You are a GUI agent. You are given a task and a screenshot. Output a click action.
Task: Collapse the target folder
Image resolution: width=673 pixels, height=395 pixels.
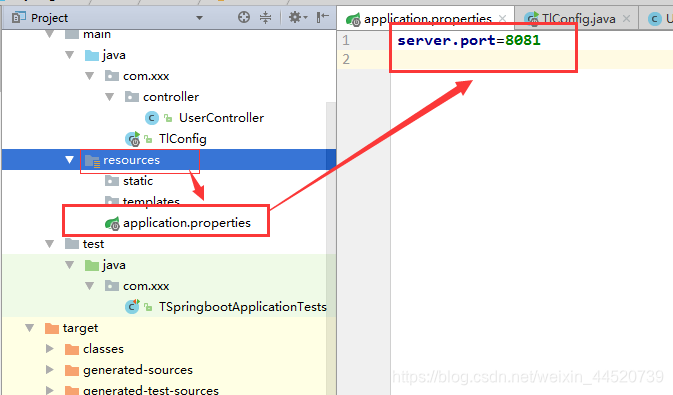coord(30,328)
